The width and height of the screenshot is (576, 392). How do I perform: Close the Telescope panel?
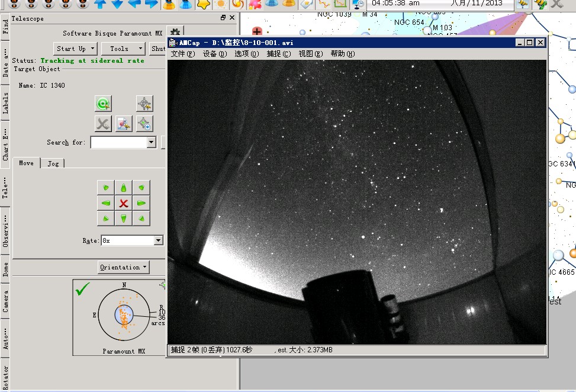coord(232,18)
